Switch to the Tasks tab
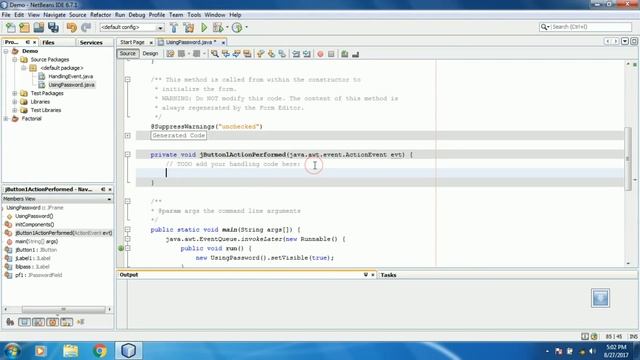The image size is (640, 360). pos(389,275)
